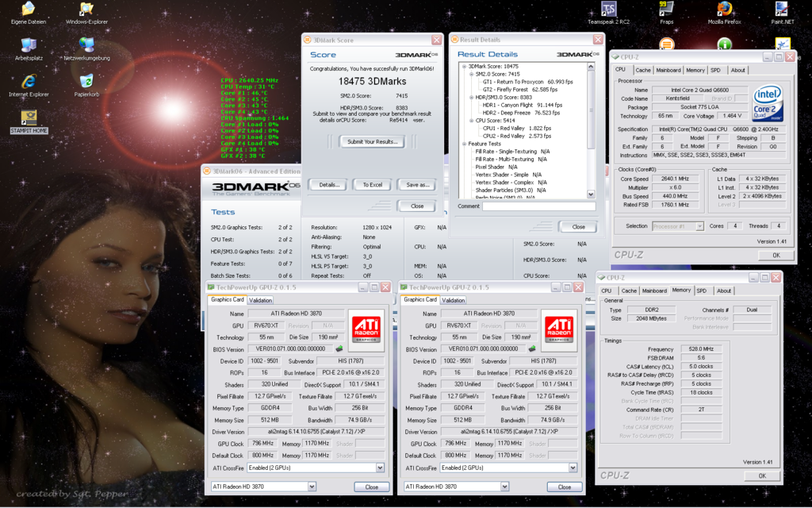Click the memory Frequency value 528.0 MHz
Image resolution: width=812 pixels, height=508 pixels.
(701, 349)
